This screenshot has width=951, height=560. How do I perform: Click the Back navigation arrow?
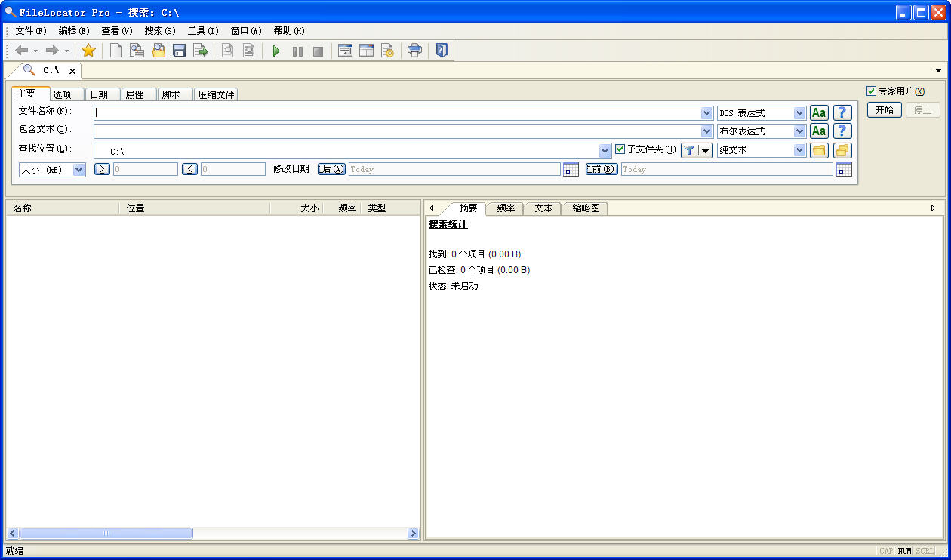pyautogui.click(x=22, y=51)
